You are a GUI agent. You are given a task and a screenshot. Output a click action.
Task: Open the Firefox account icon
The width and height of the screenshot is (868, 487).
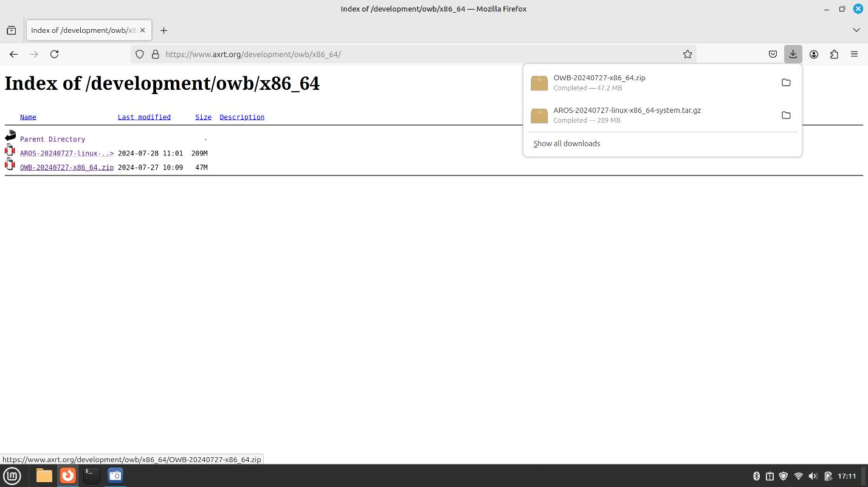point(814,54)
